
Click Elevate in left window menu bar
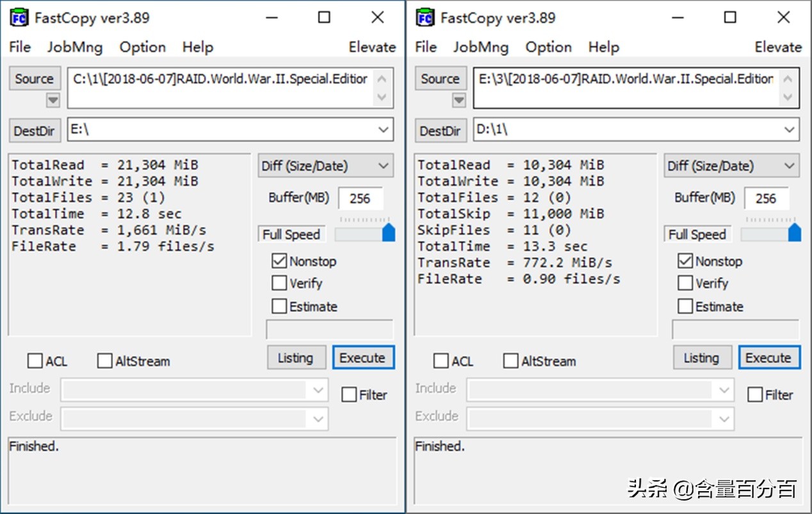coord(372,47)
